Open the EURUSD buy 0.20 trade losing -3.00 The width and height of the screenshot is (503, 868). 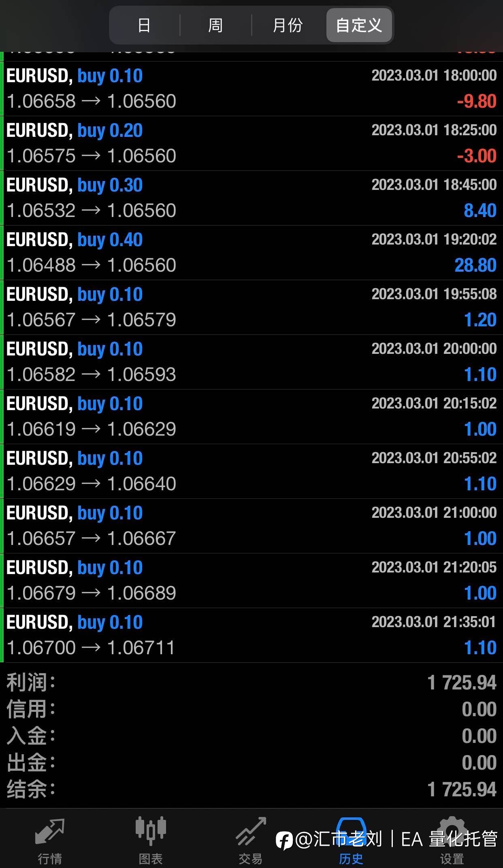click(251, 143)
